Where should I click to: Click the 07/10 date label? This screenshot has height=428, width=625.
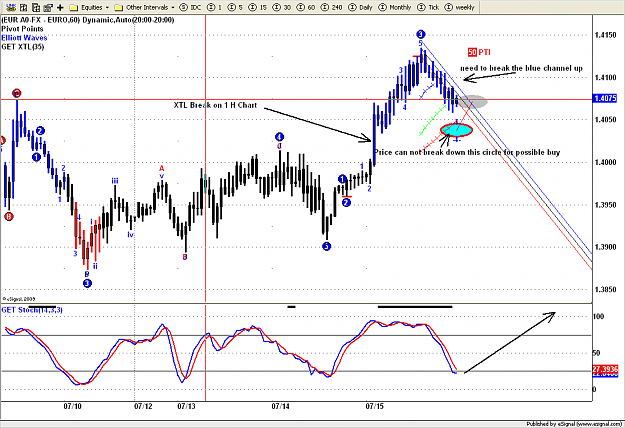point(72,406)
